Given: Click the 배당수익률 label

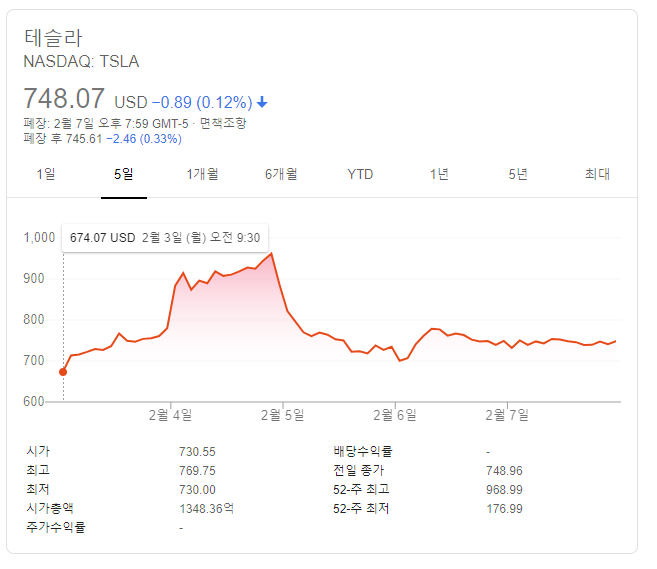Looking at the screenshot, I should pos(363,451).
